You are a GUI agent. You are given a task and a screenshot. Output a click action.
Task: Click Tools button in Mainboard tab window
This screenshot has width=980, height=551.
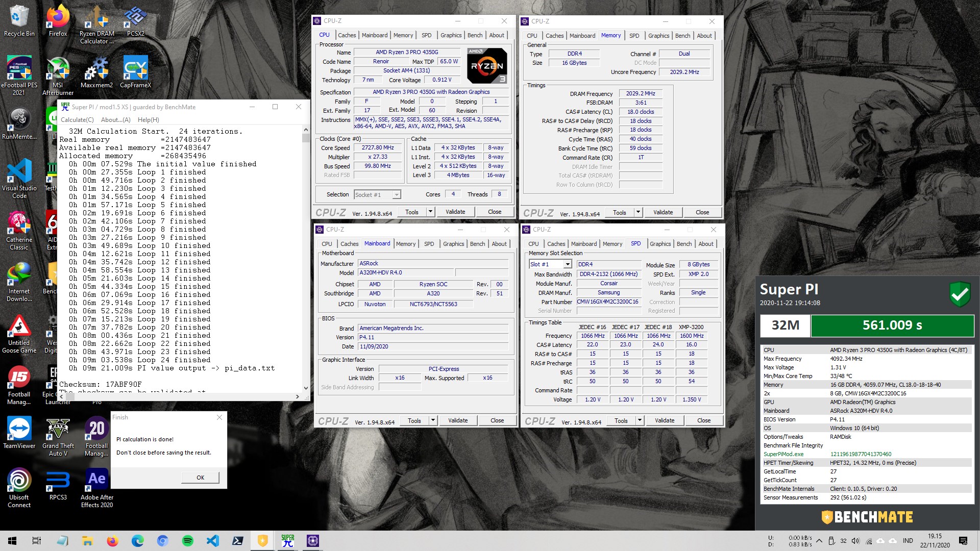pos(414,420)
